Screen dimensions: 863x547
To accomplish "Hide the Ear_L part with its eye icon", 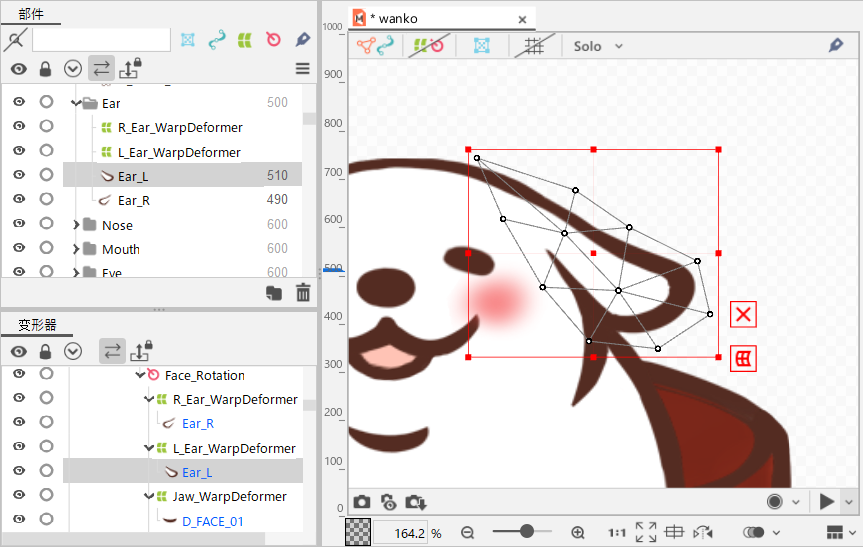I will coord(18,175).
